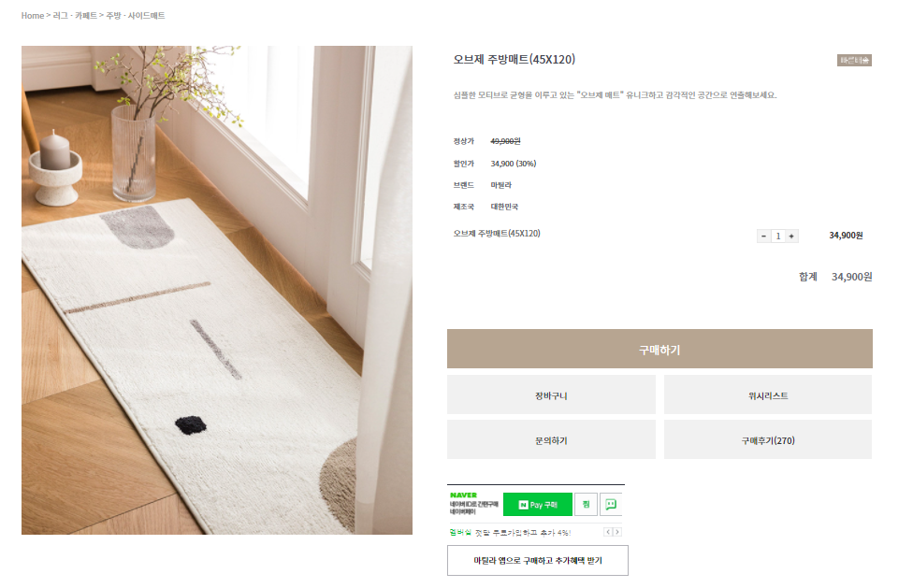Viewport: 913px width, 588px height.
Task: Click the Naver Pay 구매 green button
Action: pyautogui.click(x=537, y=504)
